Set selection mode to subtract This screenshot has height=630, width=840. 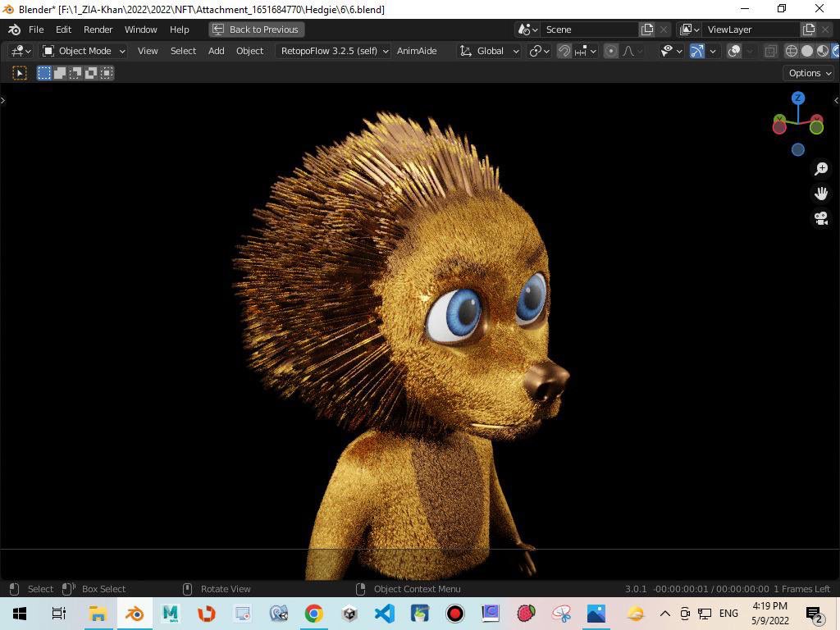coord(75,73)
